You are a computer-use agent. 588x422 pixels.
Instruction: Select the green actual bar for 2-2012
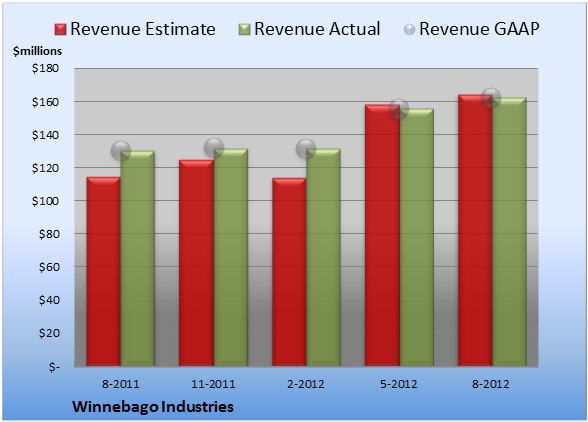(323, 257)
